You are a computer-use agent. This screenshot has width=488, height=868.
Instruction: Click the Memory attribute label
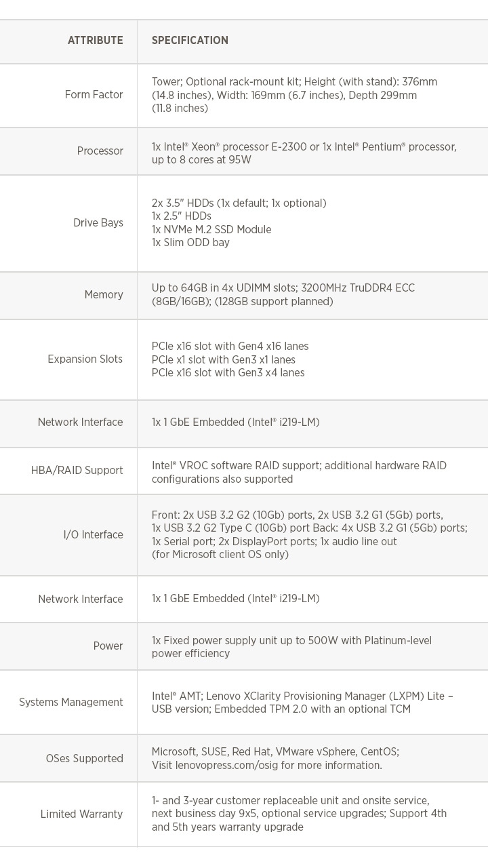pos(104,295)
